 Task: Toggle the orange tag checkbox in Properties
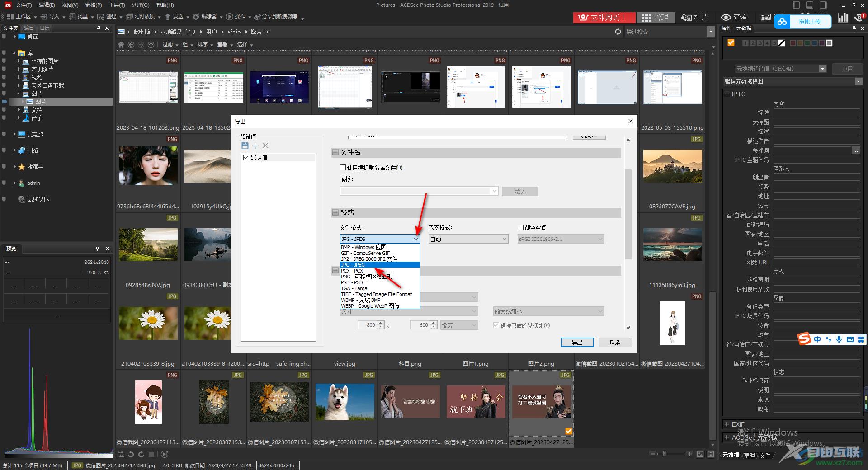click(x=731, y=43)
